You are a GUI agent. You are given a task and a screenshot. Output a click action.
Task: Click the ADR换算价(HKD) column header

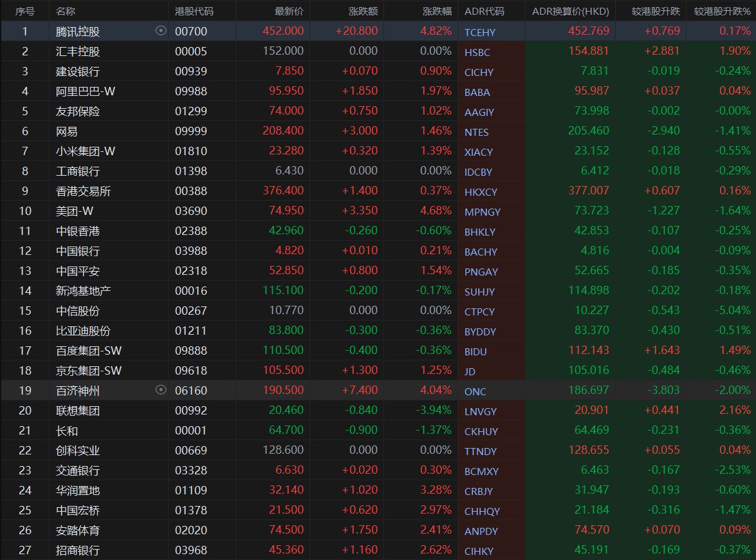point(570,11)
